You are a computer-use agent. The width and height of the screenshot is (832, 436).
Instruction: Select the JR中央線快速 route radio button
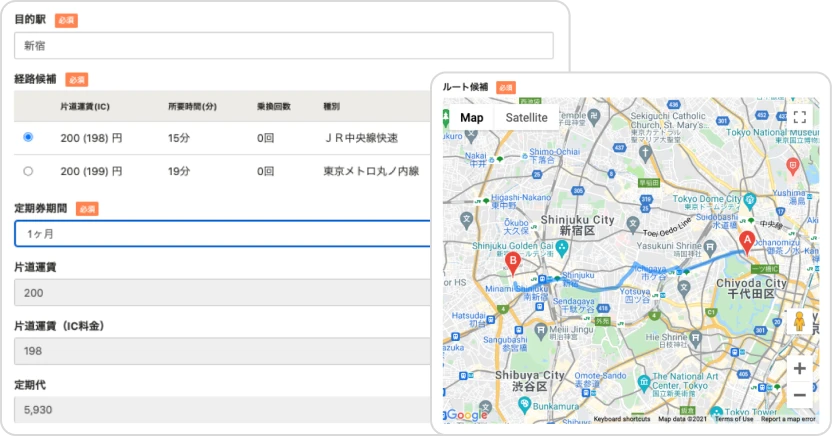pyautogui.click(x=28, y=137)
